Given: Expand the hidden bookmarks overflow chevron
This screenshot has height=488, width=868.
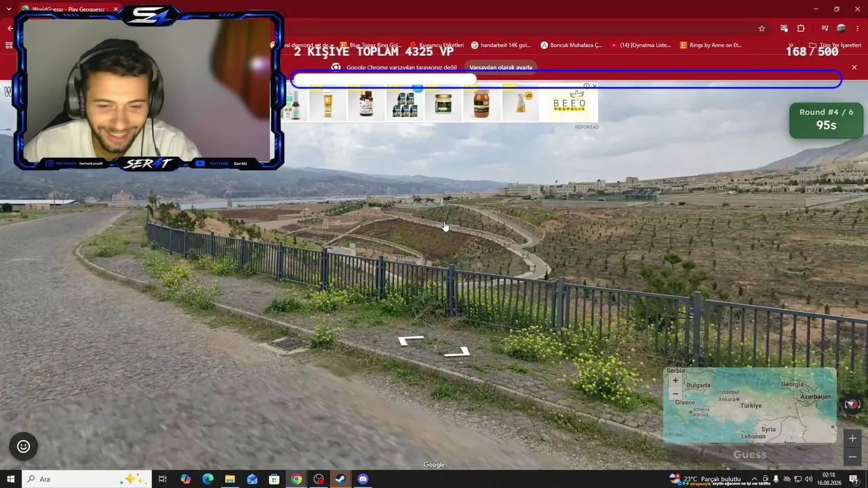Looking at the screenshot, I should pyautogui.click(x=790, y=45).
